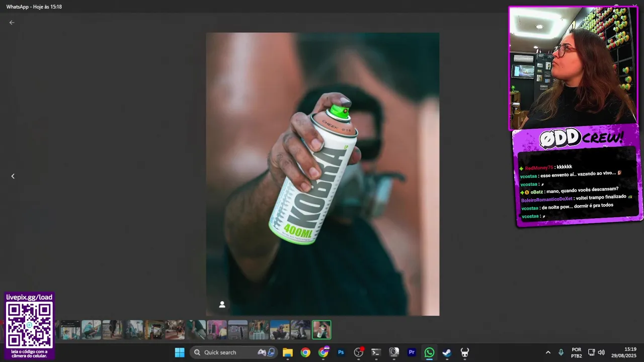Viewport: 644px width, 362px height.
Task: Show the previous photo with the left chevron
Action: (13, 176)
